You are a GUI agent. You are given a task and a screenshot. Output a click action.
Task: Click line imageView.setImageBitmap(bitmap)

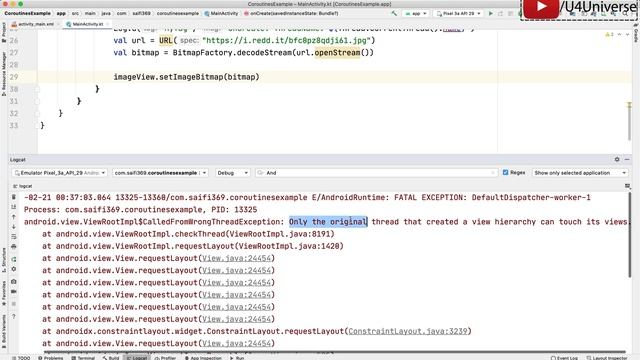point(187,77)
